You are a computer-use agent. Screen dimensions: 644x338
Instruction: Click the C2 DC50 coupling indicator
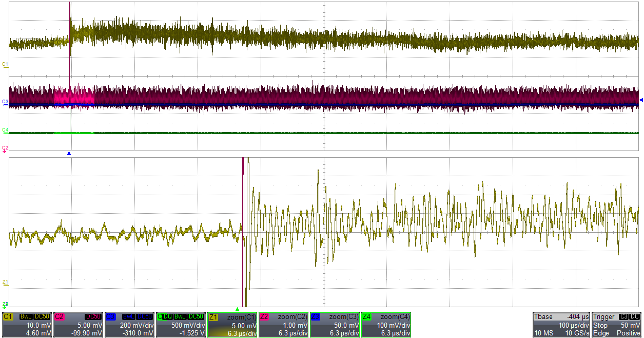(x=93, y=317)
